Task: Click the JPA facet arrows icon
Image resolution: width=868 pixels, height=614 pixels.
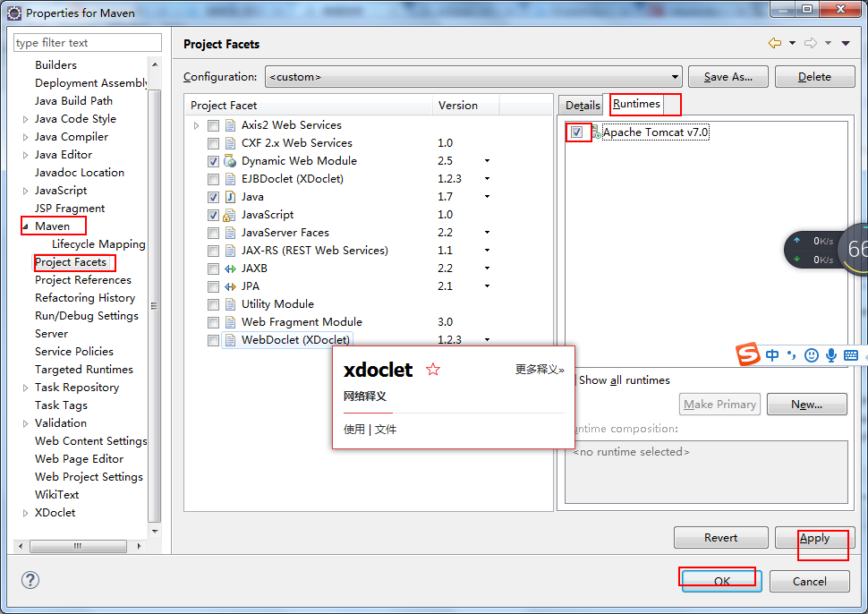Action: 230,286
